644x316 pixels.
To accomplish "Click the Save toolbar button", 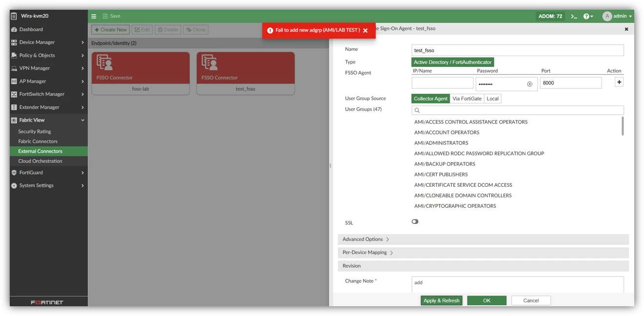I will click(x=112, y=16).
